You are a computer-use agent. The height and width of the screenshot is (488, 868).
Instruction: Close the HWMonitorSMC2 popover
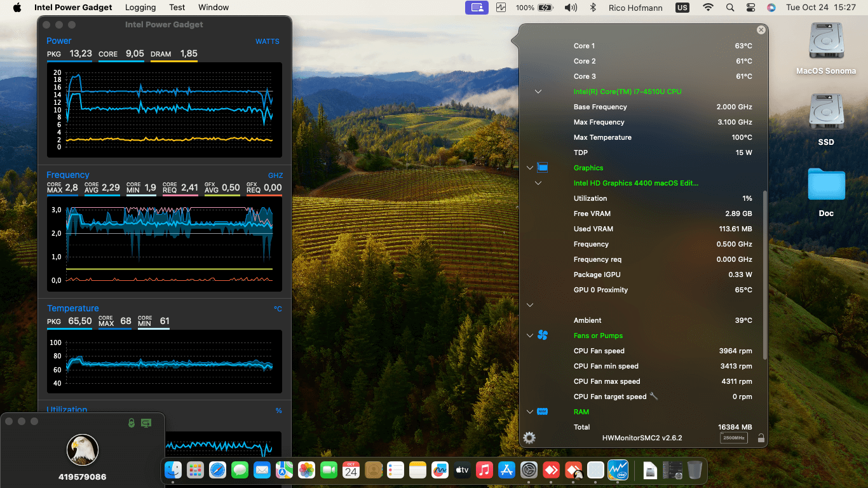point(761,30)
